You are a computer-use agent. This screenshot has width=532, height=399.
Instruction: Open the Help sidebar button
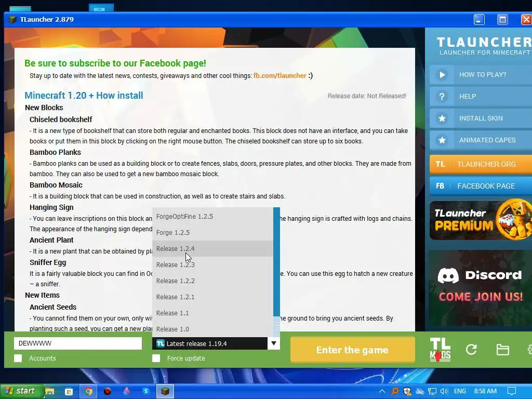[x=481, y=97]
